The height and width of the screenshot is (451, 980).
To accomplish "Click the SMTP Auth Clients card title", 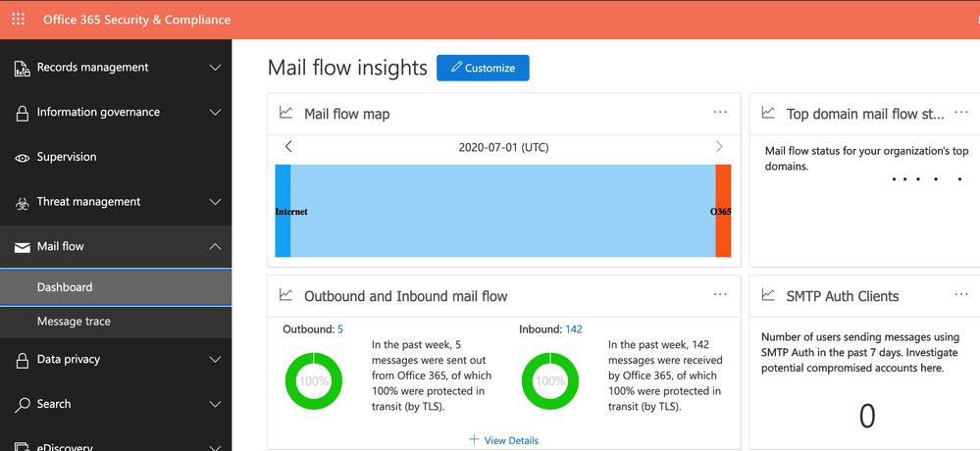I will (843, 296).
